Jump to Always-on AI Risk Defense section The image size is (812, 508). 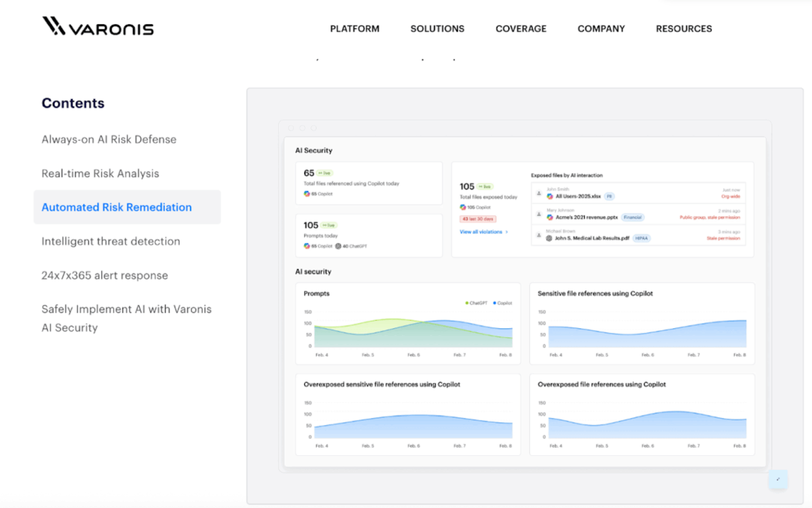tap(109, 139)
